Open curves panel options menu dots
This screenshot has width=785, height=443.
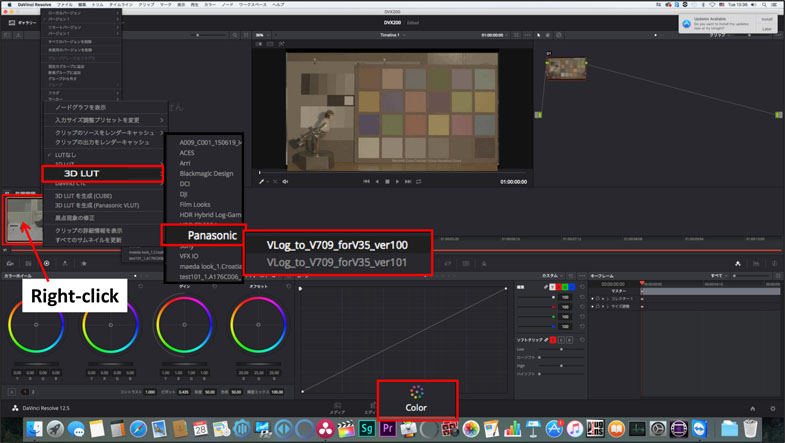582,276
